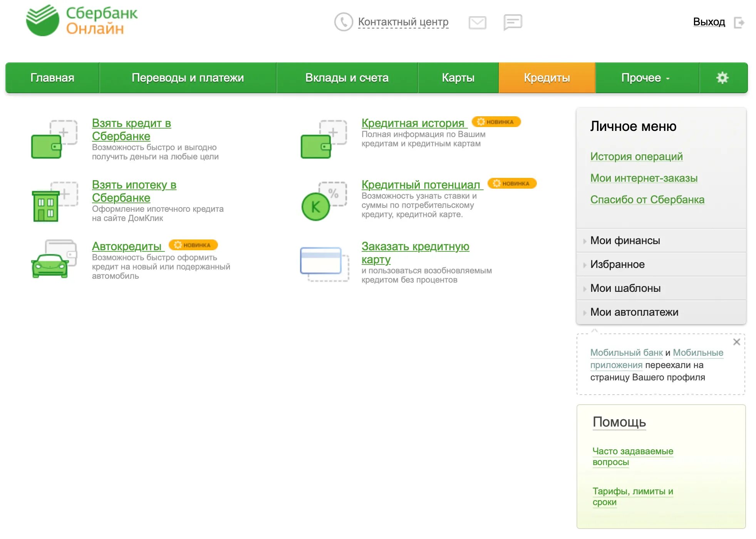Click the Помощь heading link
The width and height of the screenshot is (756, 539).
pyautogui.click(x=619, y=422)
